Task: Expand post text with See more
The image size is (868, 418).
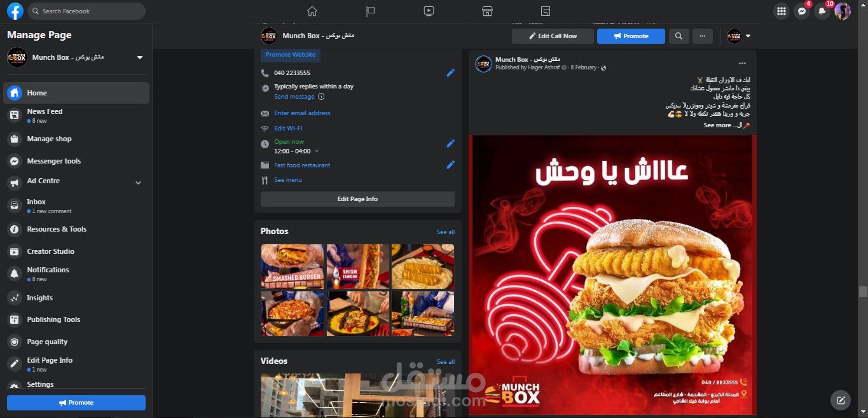Action: click(717, 125)
